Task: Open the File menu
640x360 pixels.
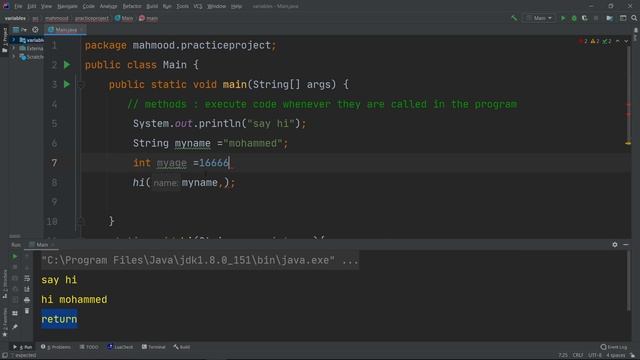Action: [18, 6]
